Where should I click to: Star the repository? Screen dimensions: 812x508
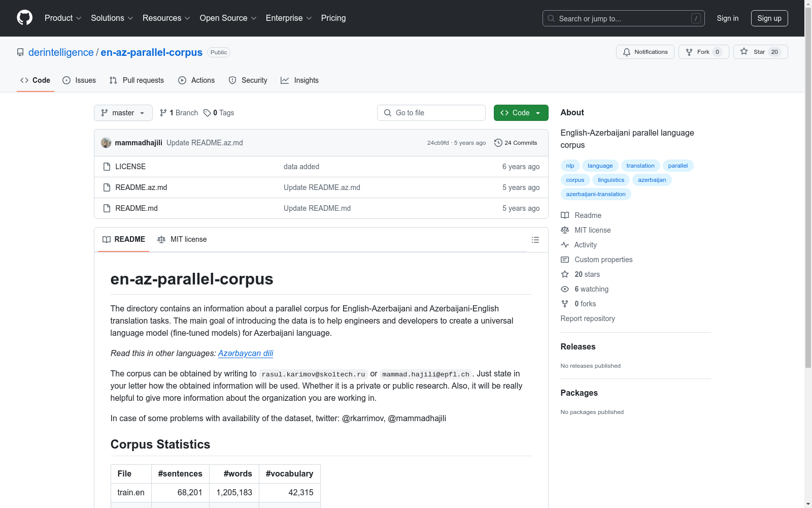click(x=760, y=52)
